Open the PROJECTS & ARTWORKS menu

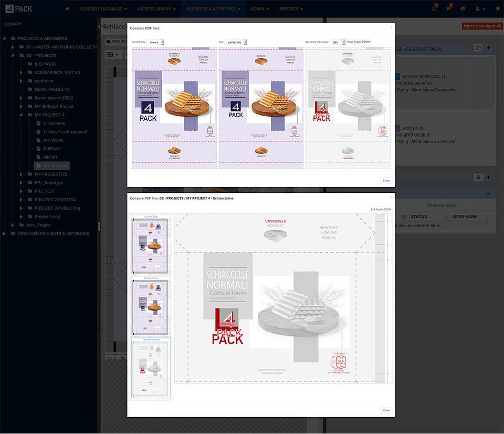click(213, 9)
